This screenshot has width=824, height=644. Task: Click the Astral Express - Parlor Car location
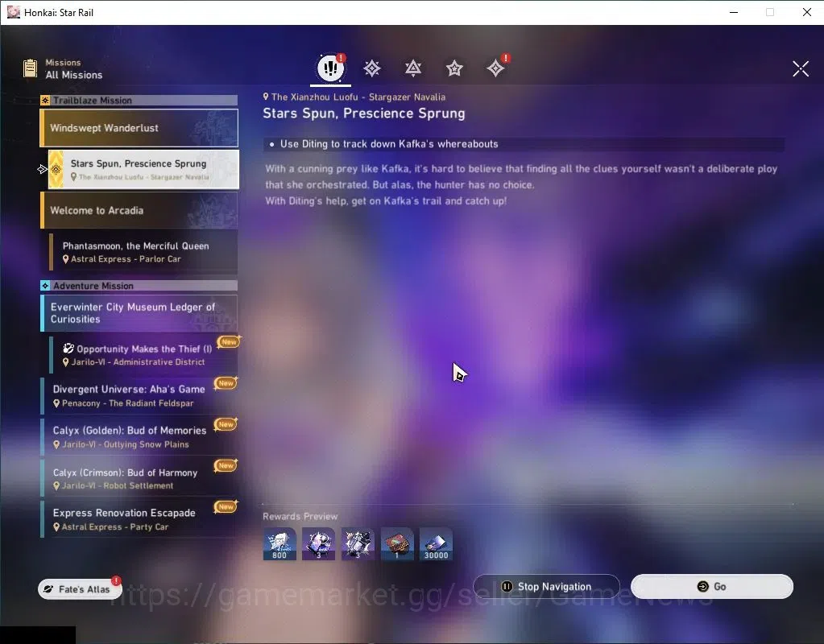(126, 259)
